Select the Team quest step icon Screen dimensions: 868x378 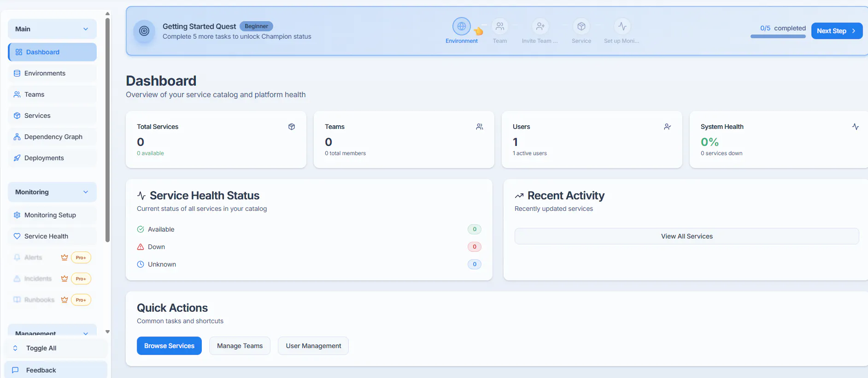[x=500, y=26]
